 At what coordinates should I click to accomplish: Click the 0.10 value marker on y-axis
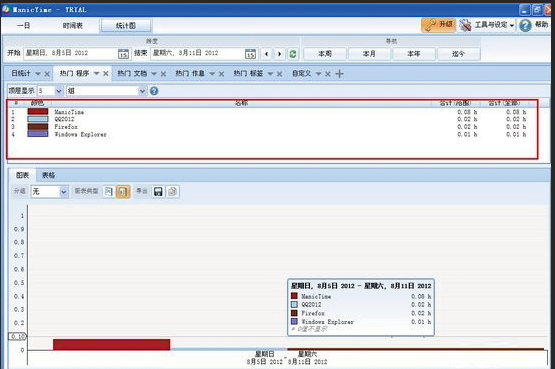(x=17, y=336)
